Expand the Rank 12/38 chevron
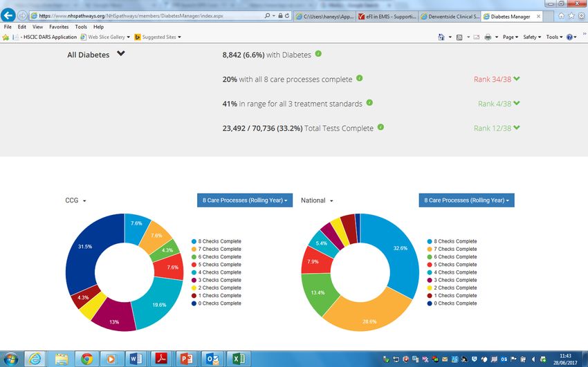This screenshot has width=588, height=367. click(517, 127)
